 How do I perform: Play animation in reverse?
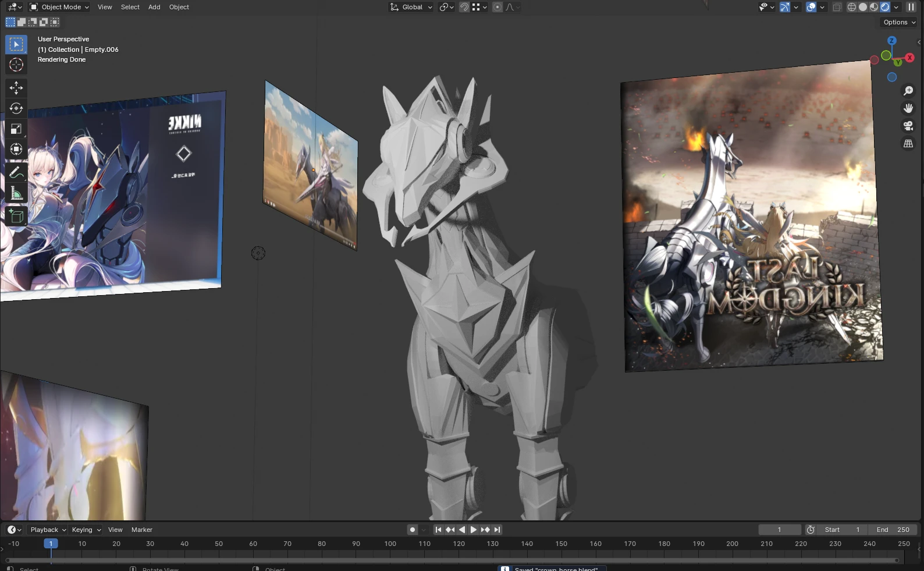click(x=462, y=530)
